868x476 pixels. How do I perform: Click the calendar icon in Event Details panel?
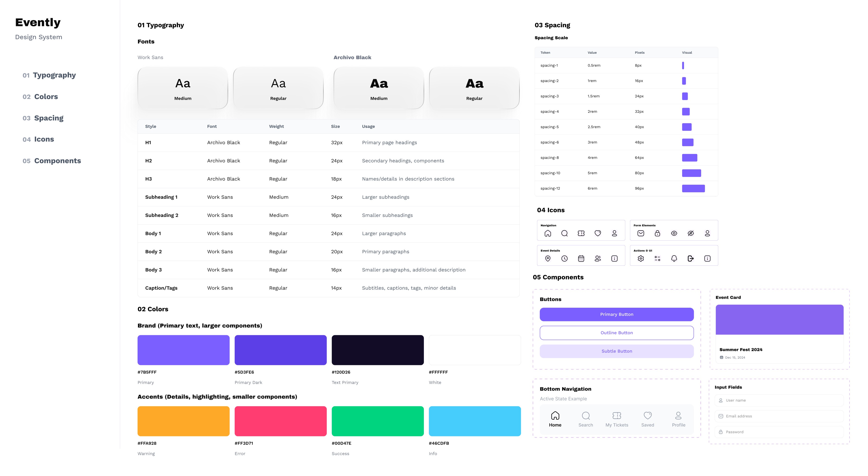(581, 258)
